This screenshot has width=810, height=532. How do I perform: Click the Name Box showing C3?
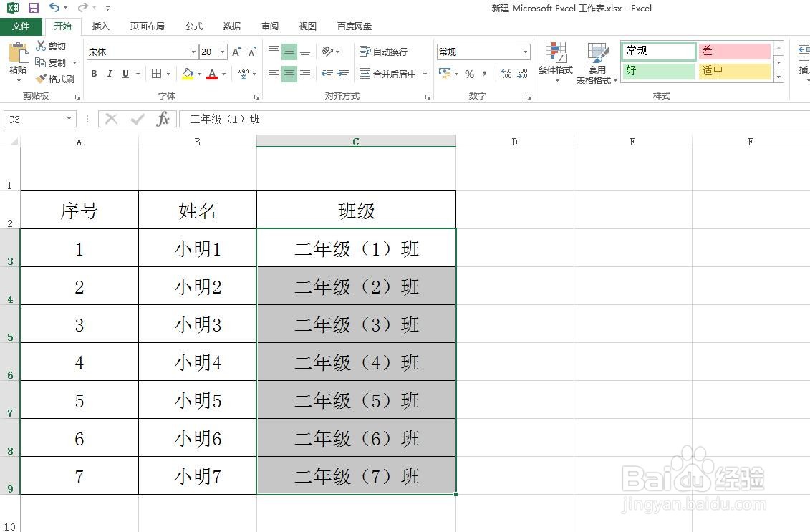click(x=34, y=119)
